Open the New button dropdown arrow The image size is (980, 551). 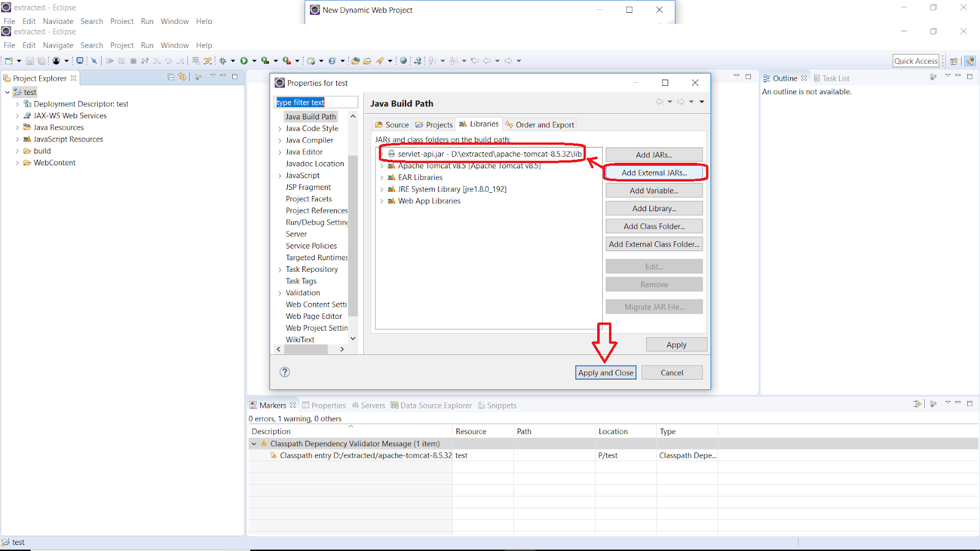coord(19,61)
